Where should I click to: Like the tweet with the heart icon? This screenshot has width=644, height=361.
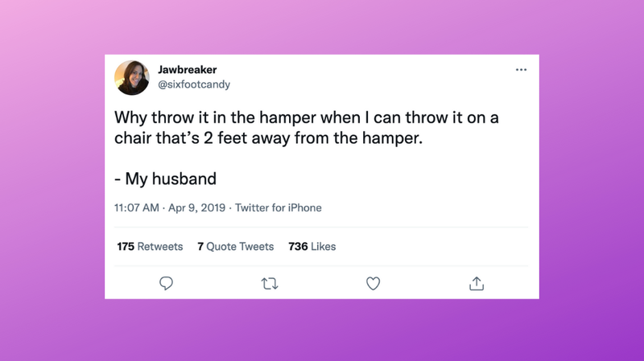point(374,284)
